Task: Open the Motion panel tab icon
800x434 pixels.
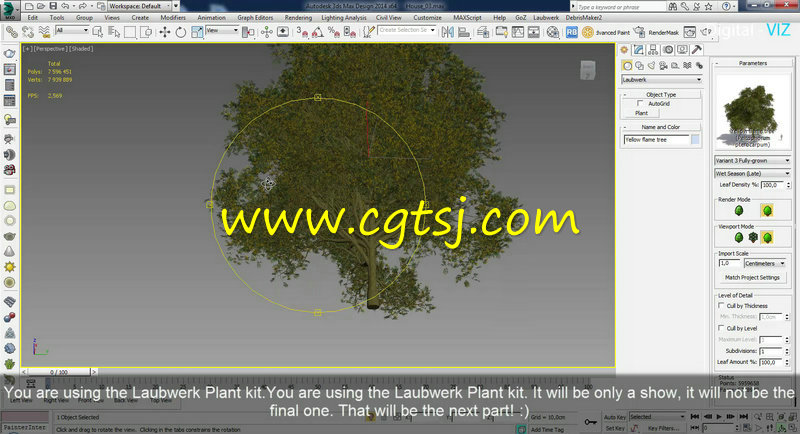Action: coord(668,49)
